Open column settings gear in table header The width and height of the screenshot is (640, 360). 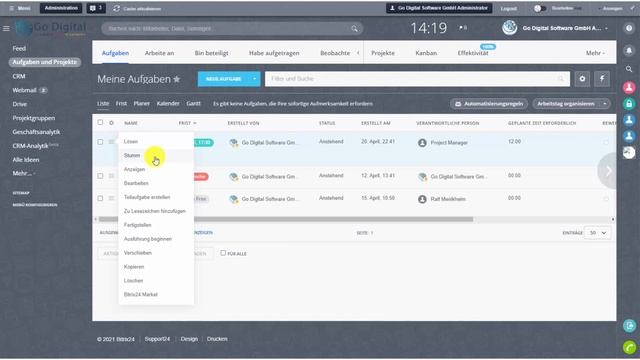tap(111, 123)
